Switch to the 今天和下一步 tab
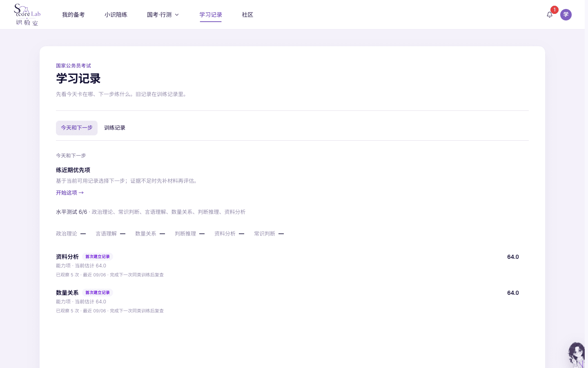588x368 pixels. (77, 128)
